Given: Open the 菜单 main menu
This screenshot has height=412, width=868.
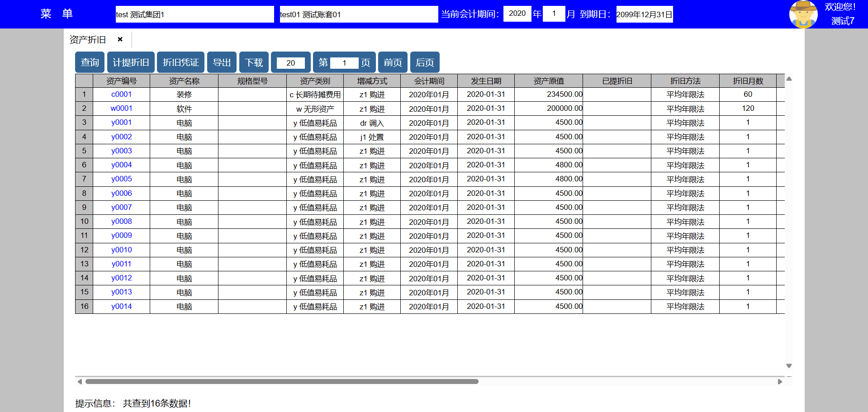Looking at the screenshot, I should 57,14.
